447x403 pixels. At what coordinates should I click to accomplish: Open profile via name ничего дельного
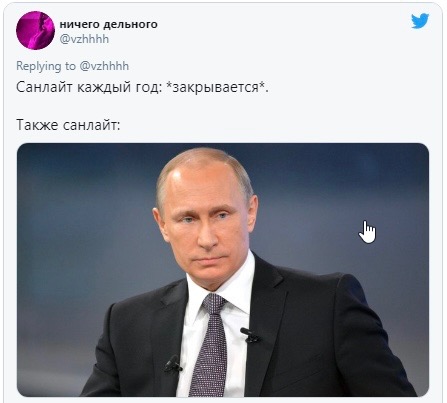108,24
